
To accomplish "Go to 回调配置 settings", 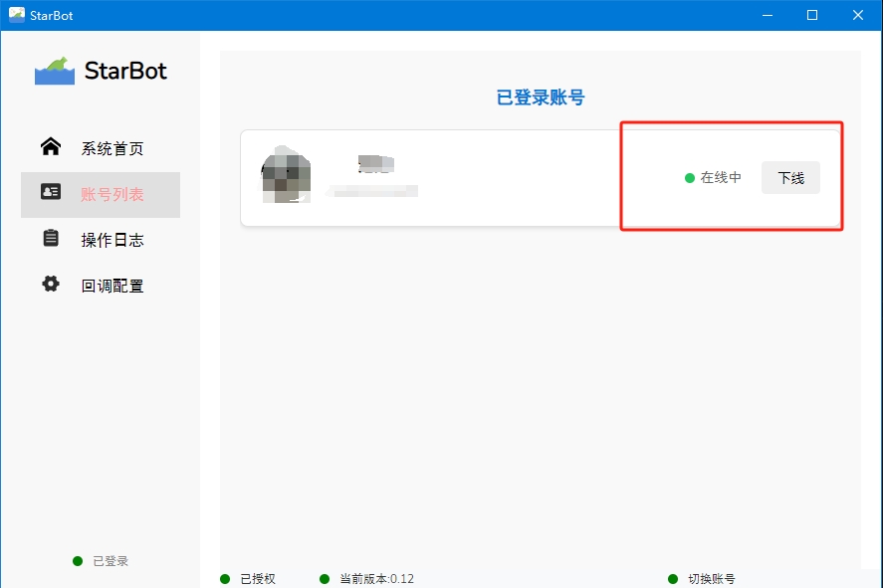I will pyautogui.click(x=111, y=287).
